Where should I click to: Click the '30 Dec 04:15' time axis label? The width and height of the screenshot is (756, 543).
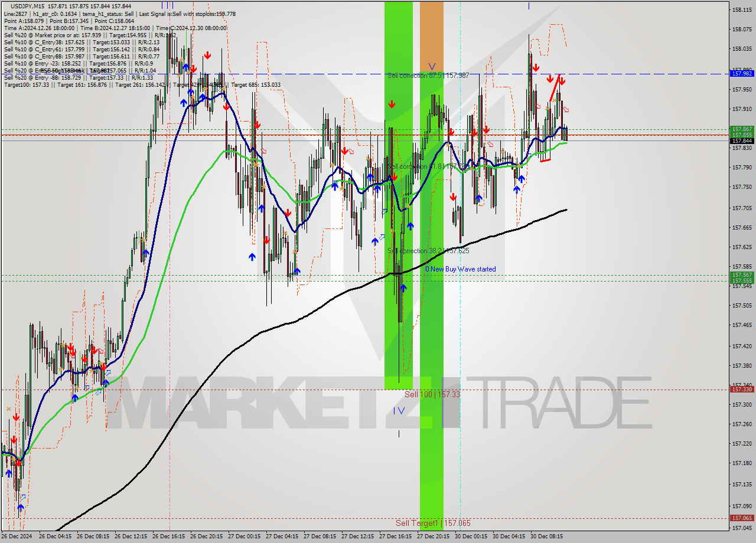(x=510, y=537)
